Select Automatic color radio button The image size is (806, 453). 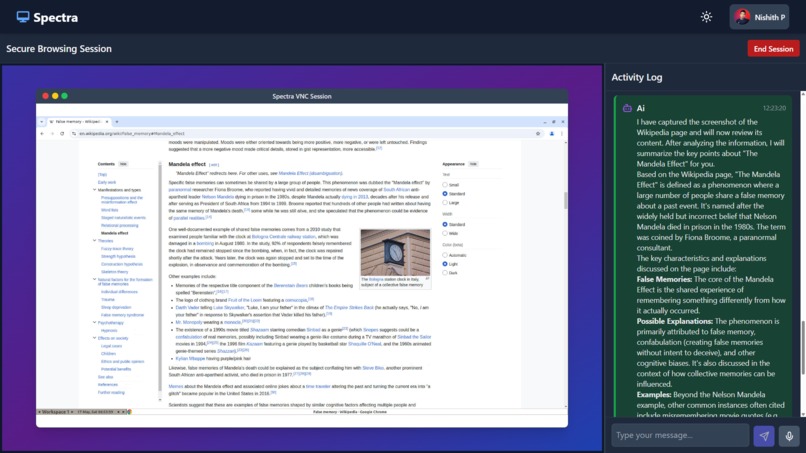445,255
